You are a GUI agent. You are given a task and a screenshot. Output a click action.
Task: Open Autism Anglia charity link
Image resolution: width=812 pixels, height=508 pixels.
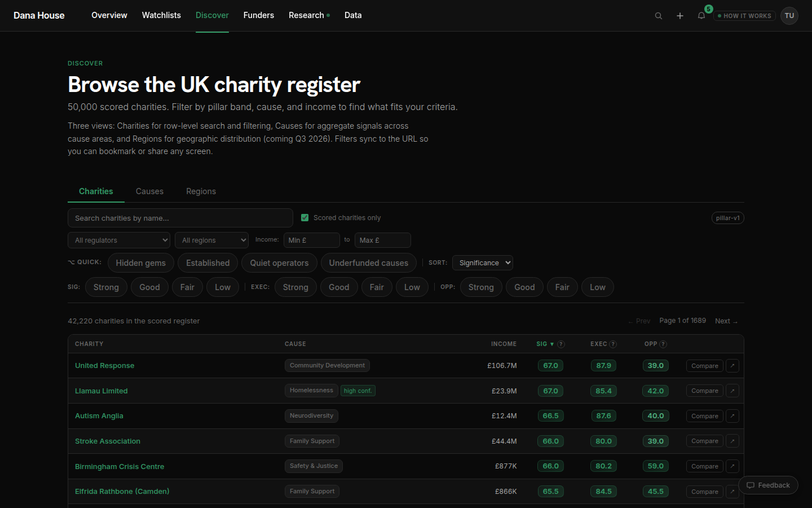click(x=99, y=416)
